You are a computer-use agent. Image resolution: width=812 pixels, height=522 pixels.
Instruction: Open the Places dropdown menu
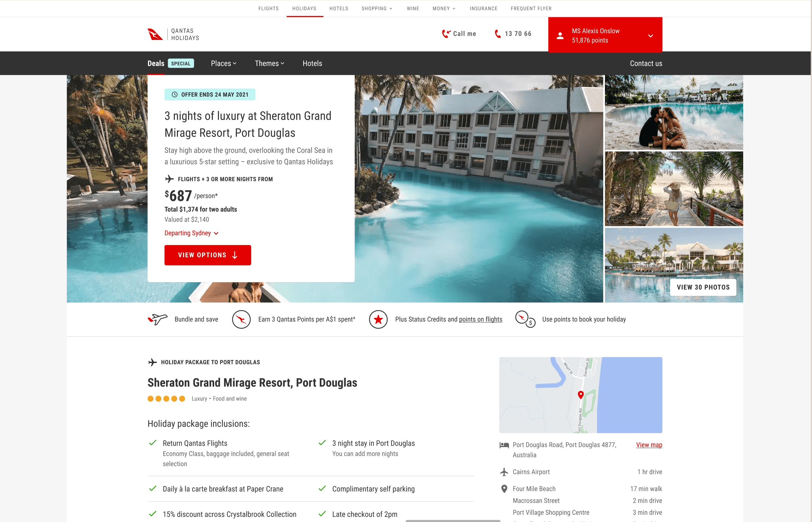point(224,63)
